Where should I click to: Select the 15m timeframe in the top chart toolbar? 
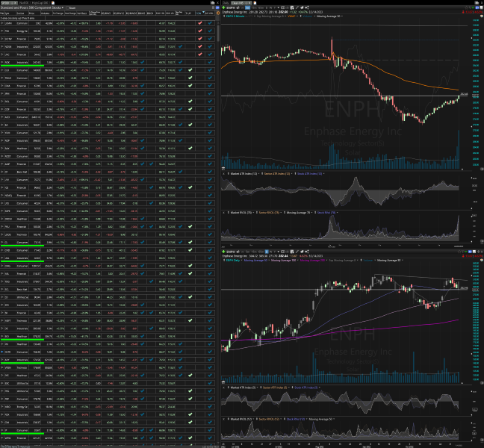pyautogui.click(x=254, y=7)
